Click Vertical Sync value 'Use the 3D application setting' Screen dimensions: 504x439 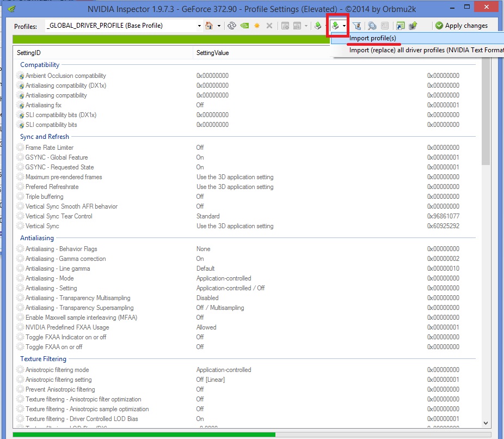pos(235,226)
